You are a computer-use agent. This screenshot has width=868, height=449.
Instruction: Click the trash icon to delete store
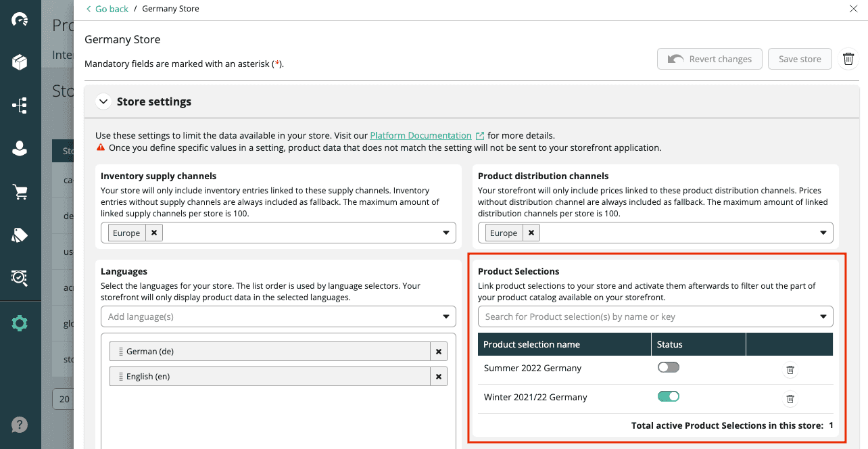(x=848, y=59)
